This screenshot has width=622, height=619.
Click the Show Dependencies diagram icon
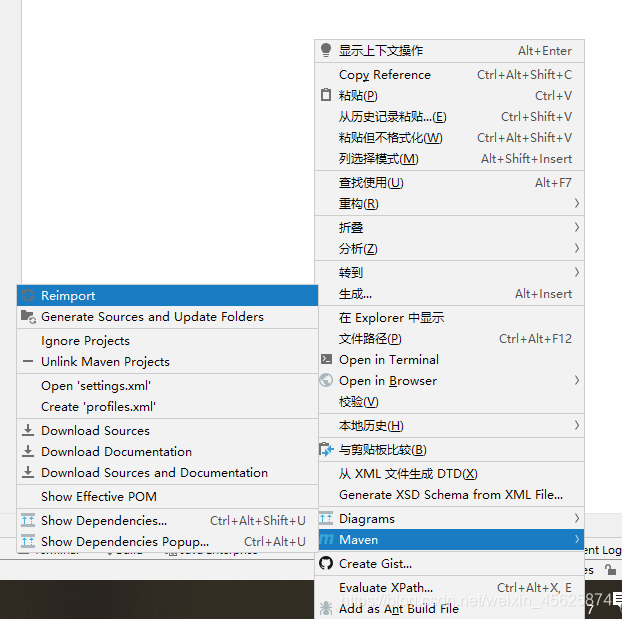point(28,520)
